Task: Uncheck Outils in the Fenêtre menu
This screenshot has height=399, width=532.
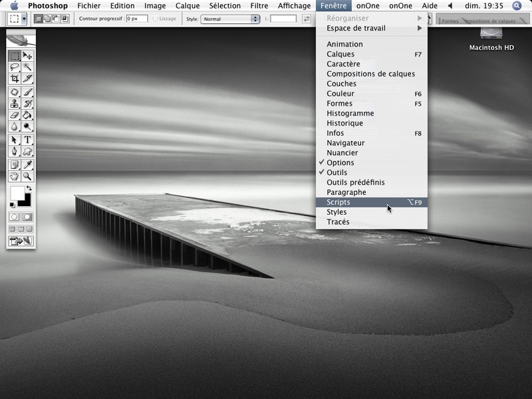Action: click(x=372, y=172)
